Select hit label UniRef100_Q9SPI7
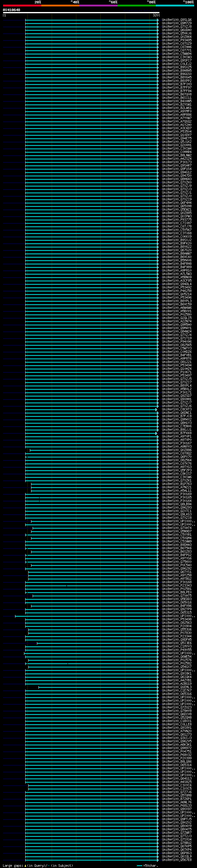The image size is (197, 868). point(177,61)
